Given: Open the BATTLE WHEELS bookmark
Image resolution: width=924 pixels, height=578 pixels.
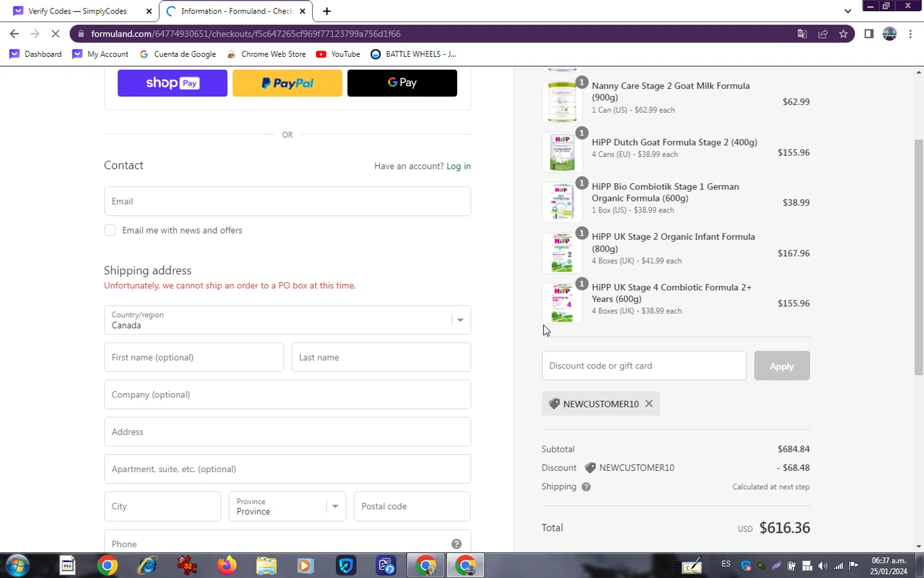Looking at the screenshot, I should [x=413, y=54].
